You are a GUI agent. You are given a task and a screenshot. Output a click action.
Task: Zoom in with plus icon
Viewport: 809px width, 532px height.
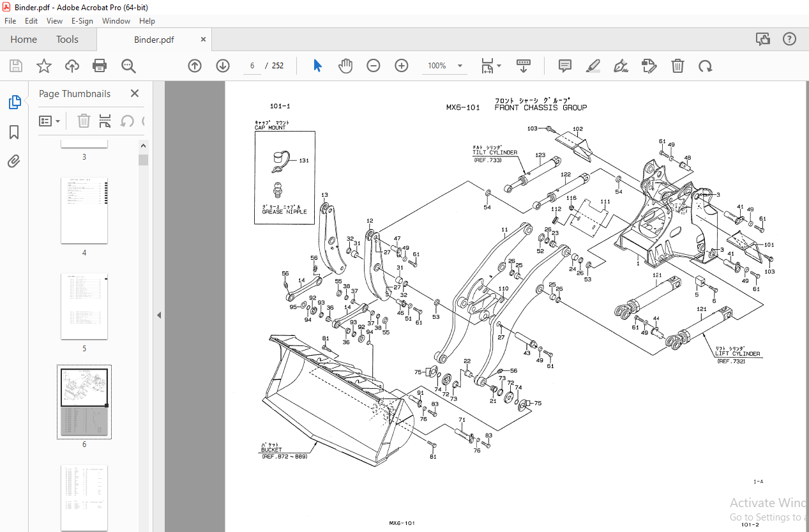pos(402,66)
